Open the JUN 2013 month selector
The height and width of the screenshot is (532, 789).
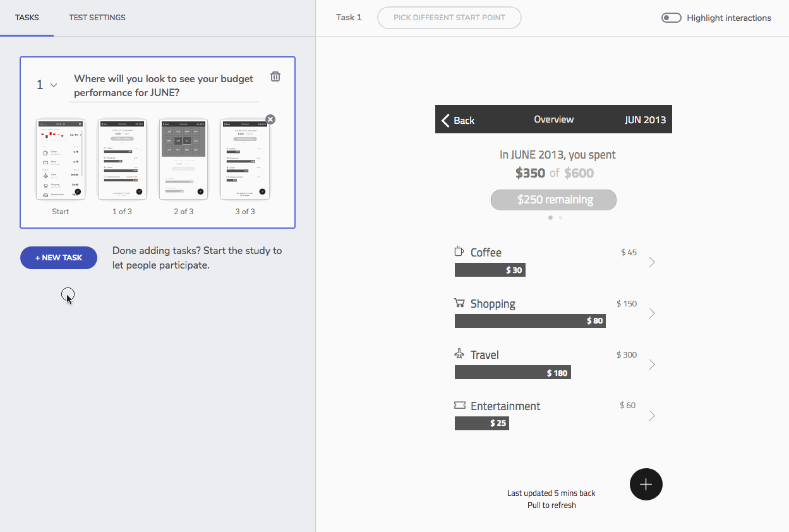click(645, 120)
